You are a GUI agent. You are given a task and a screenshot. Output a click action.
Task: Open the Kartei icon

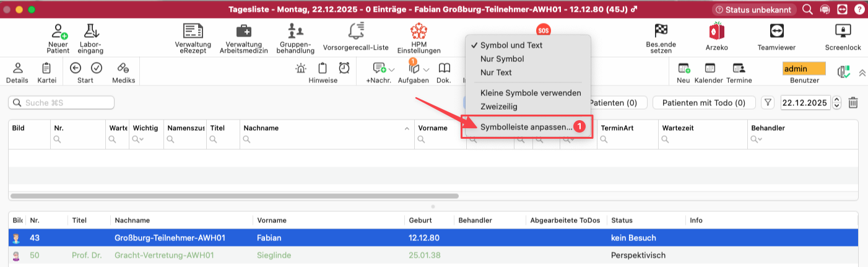tap(46, 69)
